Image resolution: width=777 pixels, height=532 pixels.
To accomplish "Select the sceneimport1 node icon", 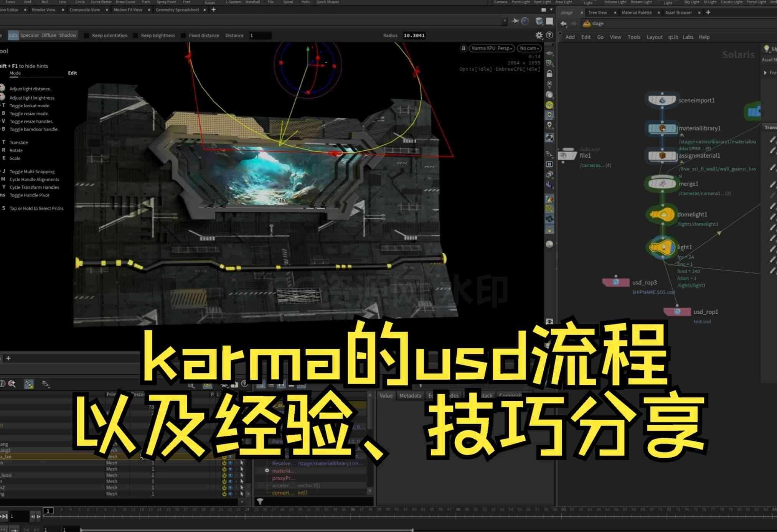I will [x=662, y=100].
